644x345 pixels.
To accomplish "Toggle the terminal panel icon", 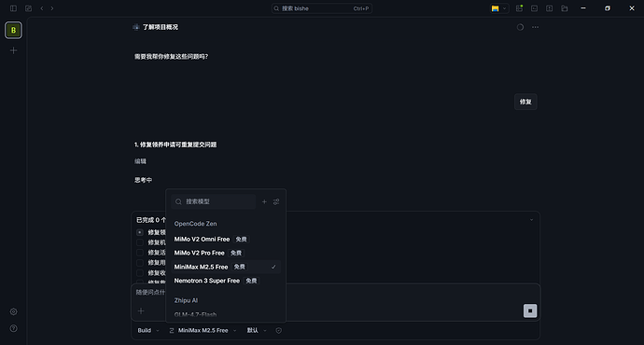I will (x=535, y=8).
